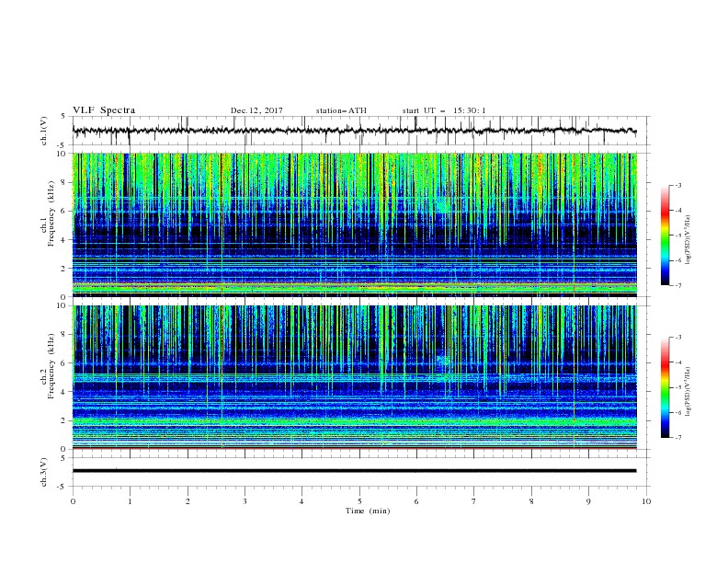Click the time axis tick label "7"

(474, 501)
